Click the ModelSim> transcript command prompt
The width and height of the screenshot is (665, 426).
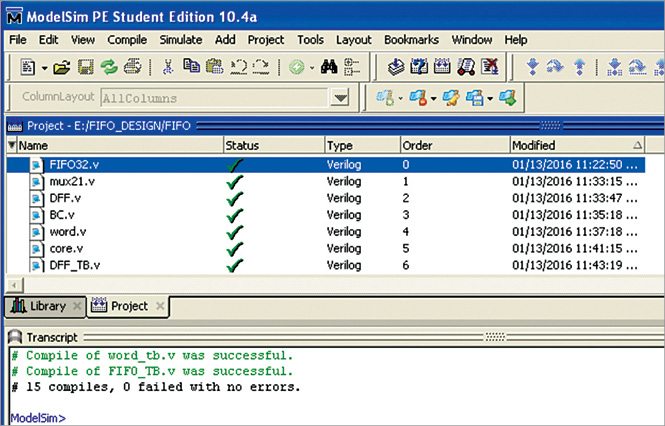(35, 415)
